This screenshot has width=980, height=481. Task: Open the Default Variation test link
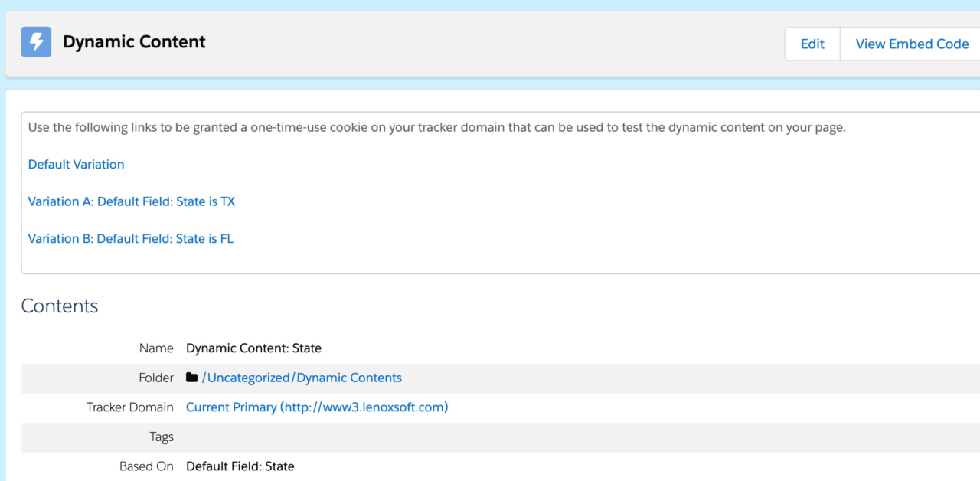pyautogui.click(x=76, y=164)
